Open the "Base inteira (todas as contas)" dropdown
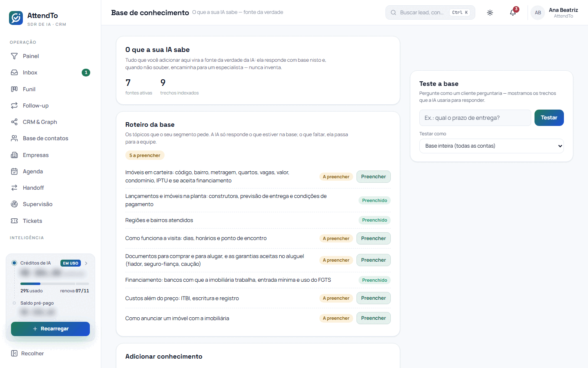Viewport: 588px width, 368px height. (492, 146)
